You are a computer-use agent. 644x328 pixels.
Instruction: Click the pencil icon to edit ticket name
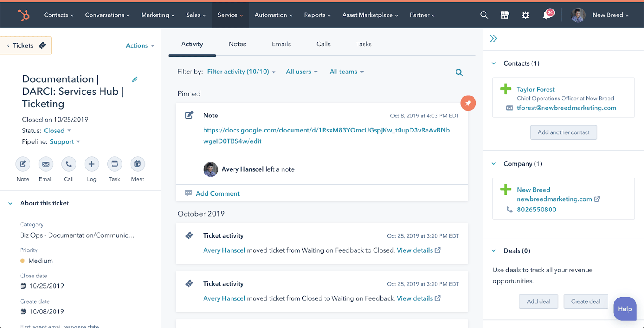(135, 79)
